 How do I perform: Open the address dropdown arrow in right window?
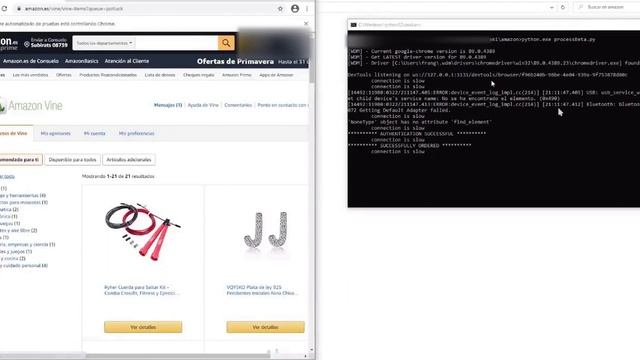tap(552, 7)
